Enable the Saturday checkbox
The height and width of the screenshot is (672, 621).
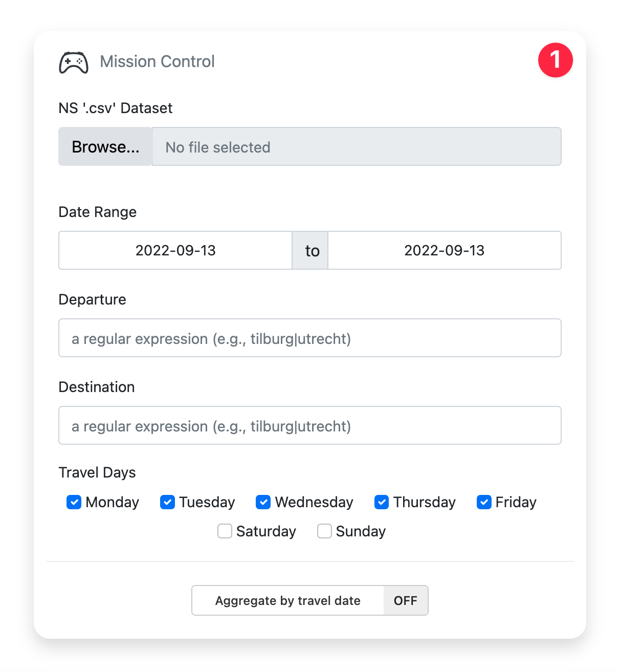tap(225, 531)
